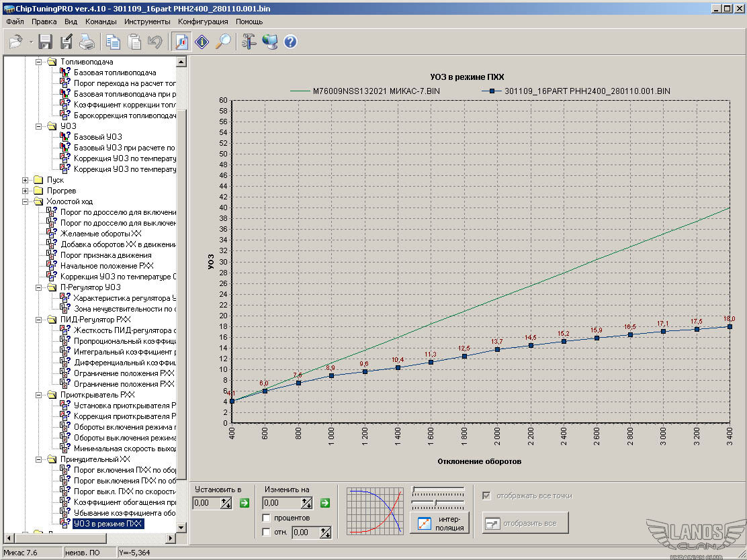Select Желаемые обороты ХХ tree item
747x560 pixels.
101,234
